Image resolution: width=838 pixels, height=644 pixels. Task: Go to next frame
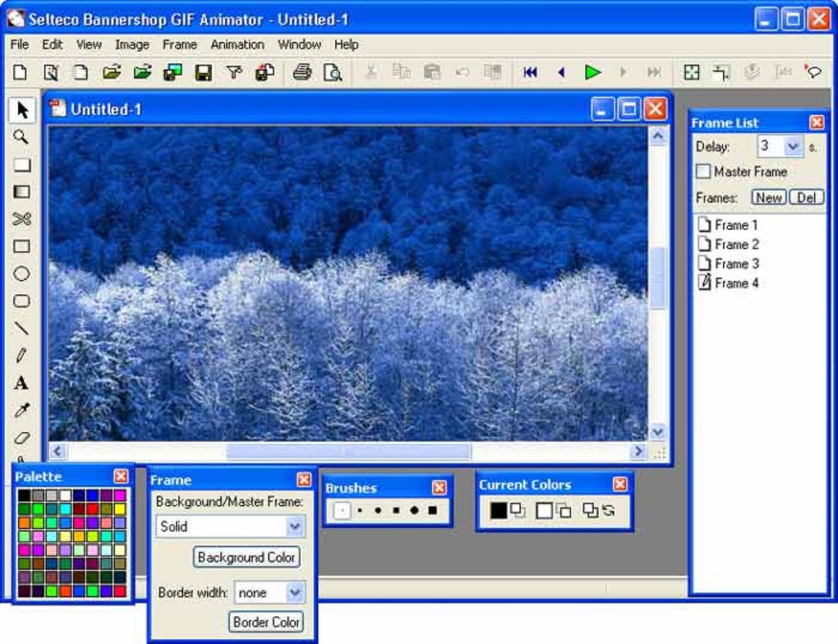point(623,72)
